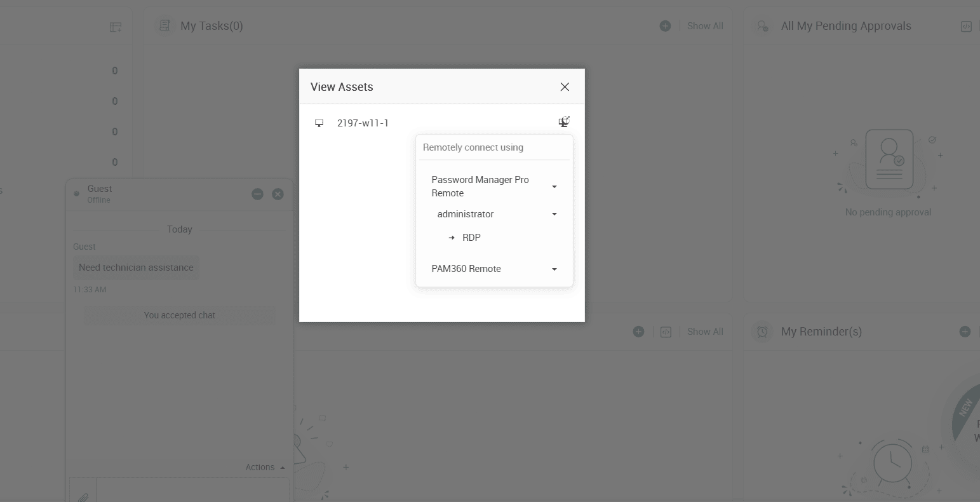This screenshot has height=502, width=980.
Task: Add a new task in My Tasks
Action: (x=665, y=26)
